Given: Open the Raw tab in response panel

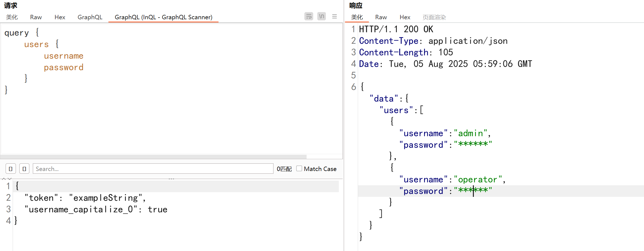Looking at the screenshot, I should (x=381, y=17).
